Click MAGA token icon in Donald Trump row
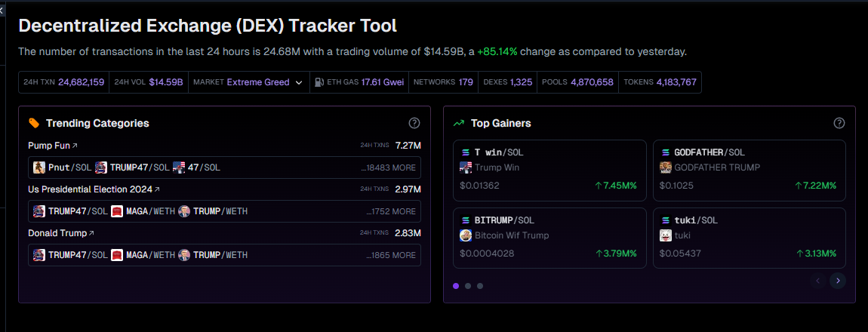The image size is (868, 332). [117, 255]
